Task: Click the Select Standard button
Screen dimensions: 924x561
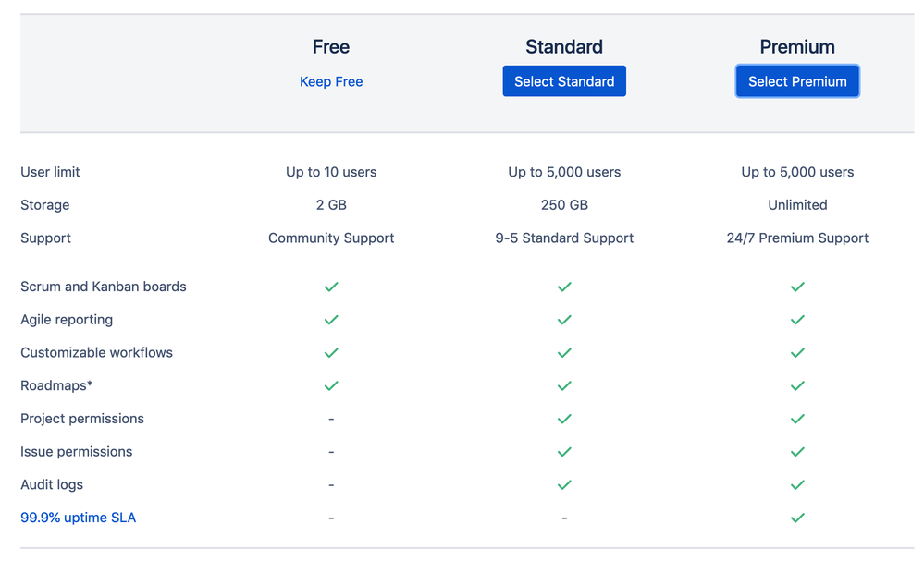Action: tap(564, 81)
